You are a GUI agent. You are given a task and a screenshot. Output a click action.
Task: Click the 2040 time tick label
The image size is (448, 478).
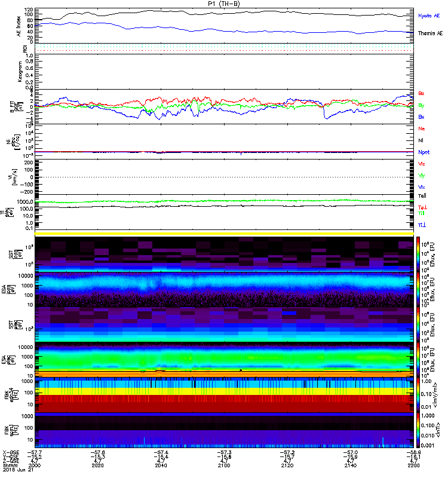pyautogui.click(x=161, y=465)
